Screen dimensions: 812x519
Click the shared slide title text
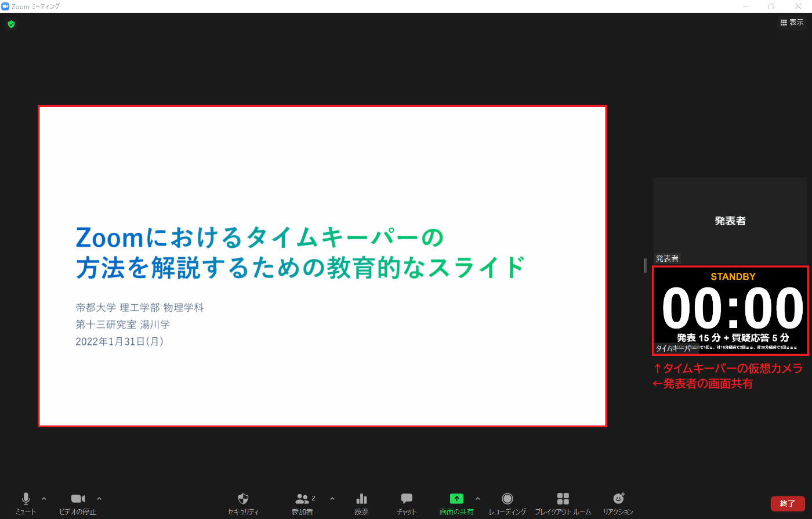(x=300, y=253)
